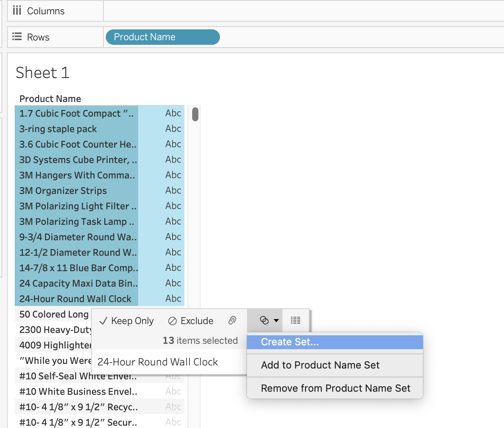Click Abc mark beside 3-ring staple pack
The height and width of the screenshot is (428, 504).
173,129
